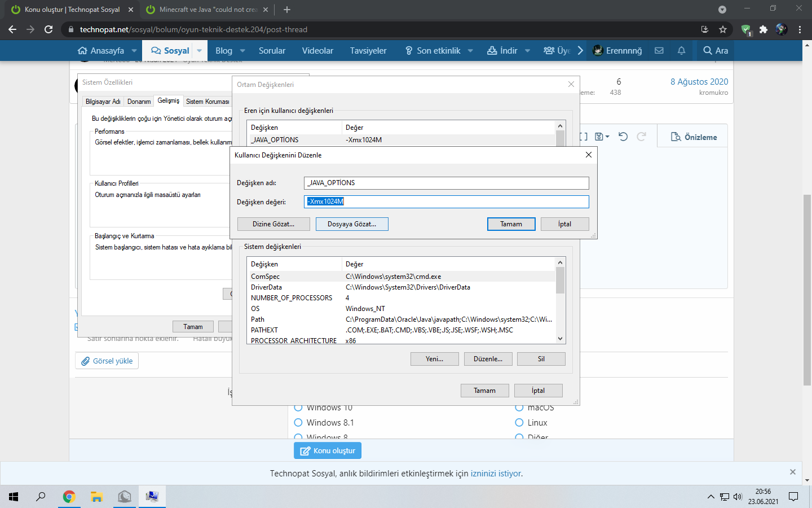Viewport: 812px width, 508px height.
Task: Click Yeni under Sistem değişkenleri
Action: 435,359
